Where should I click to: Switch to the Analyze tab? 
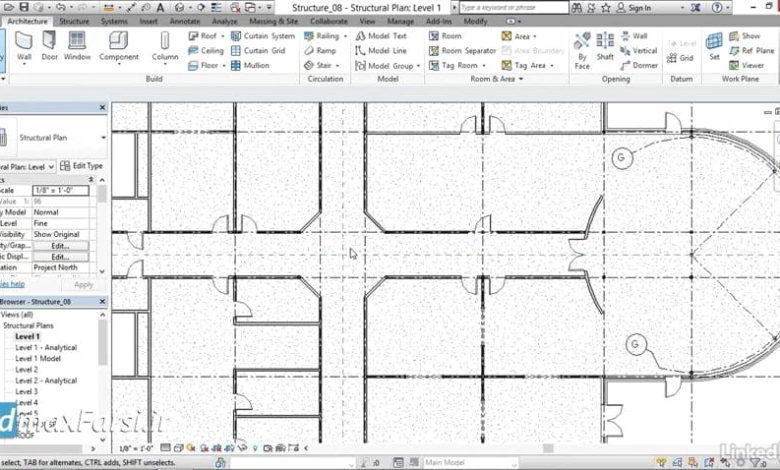point(224,21)
